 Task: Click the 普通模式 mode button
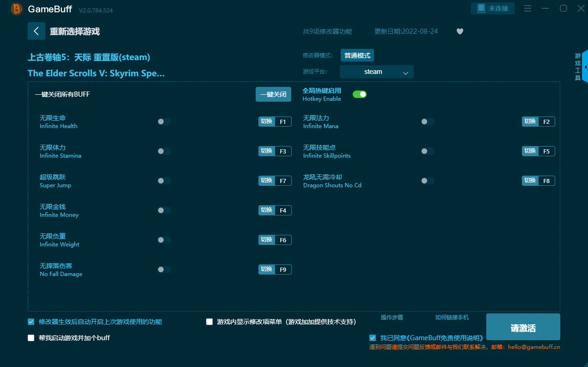coord(357,55)
